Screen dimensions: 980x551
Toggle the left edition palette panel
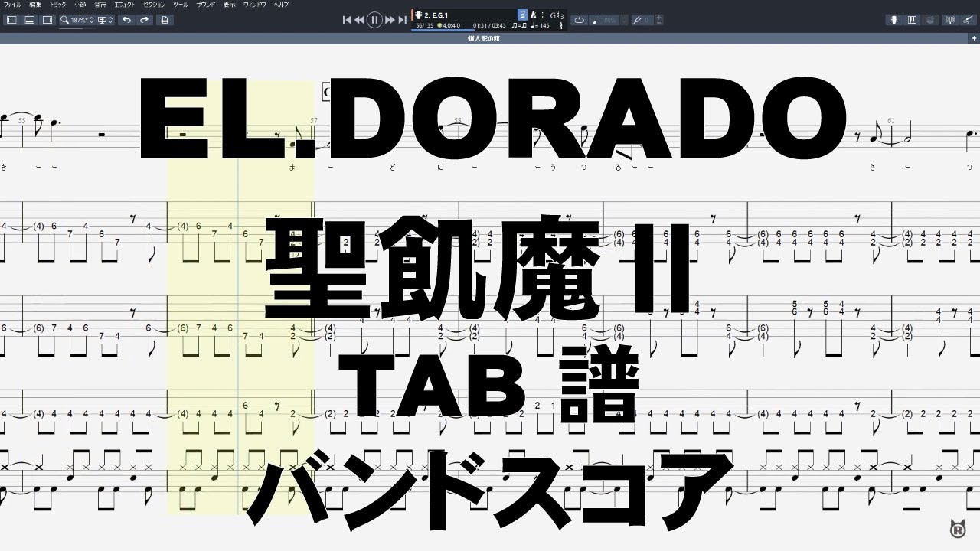point(11,20)
